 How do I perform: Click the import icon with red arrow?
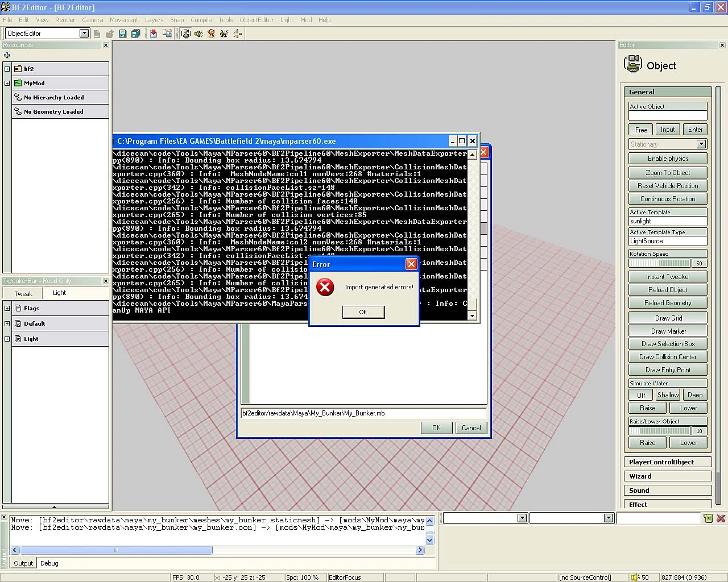coord(154,34)
